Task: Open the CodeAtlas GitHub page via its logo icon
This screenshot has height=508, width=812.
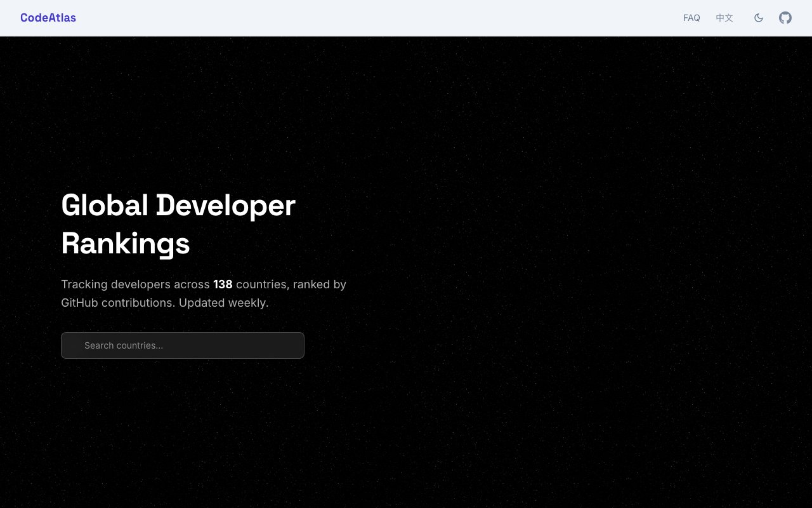Action: (x=785, y=18)
